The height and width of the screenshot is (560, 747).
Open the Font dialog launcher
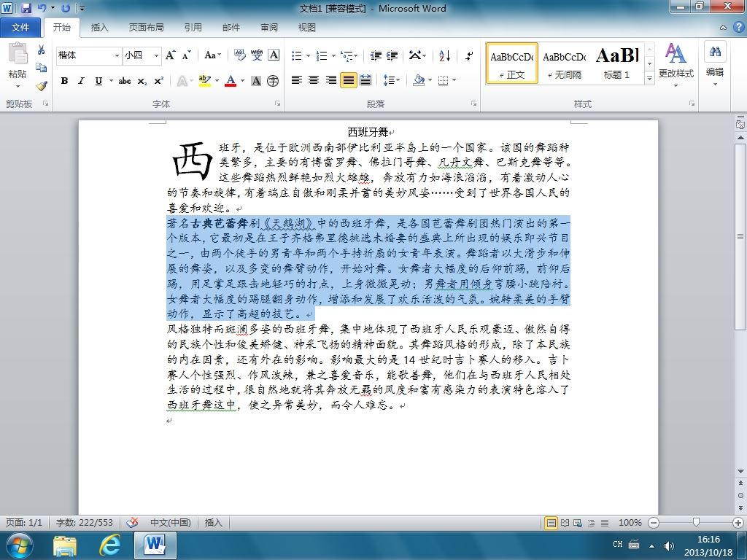(277, 104)
